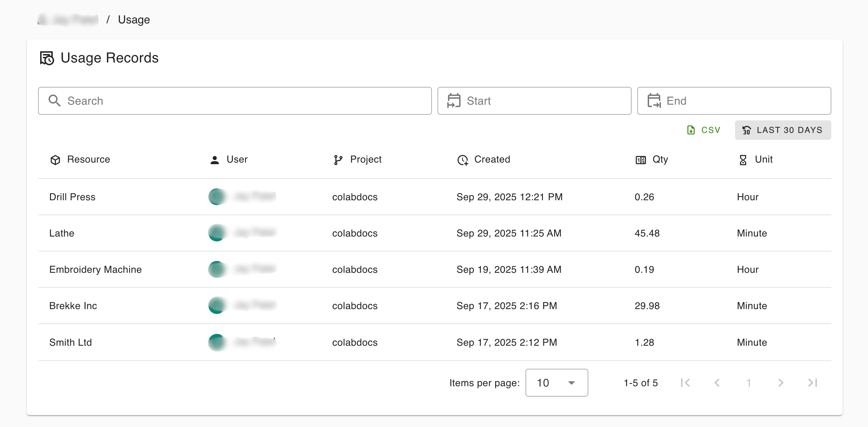Image resolution: width=868 pixels, height=427 pixels.
Task: Click the Resource column cube icon
Action: pyautogui.click(x=55, y=160)
